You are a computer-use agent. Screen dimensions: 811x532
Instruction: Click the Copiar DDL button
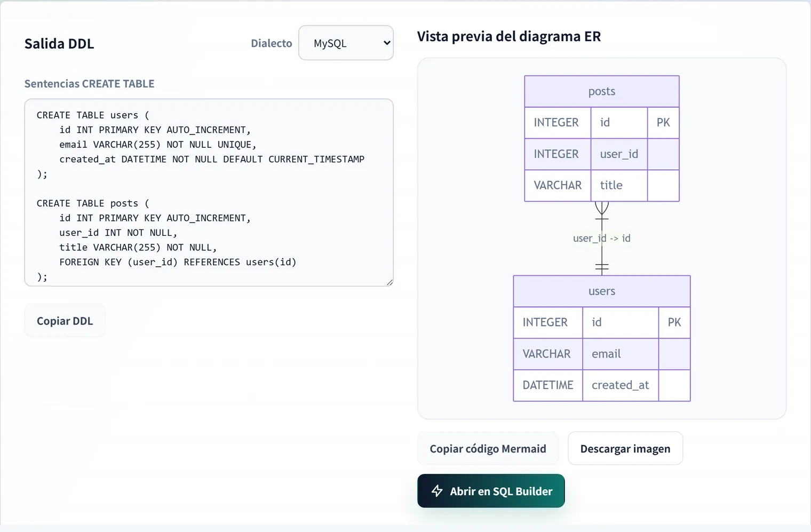[x=65, y=321]
